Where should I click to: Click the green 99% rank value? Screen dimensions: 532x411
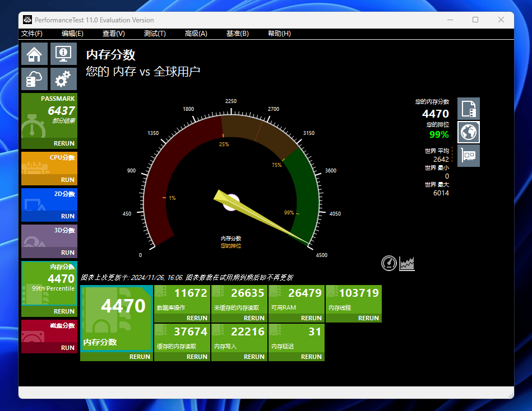[x=439, y=134]
